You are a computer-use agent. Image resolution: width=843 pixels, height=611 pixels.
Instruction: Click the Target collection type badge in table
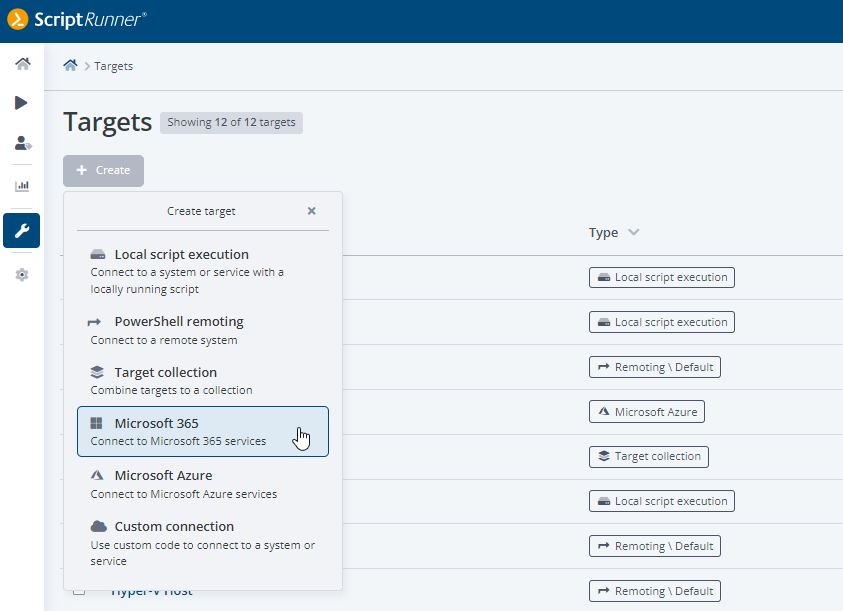tap(648, 457)
